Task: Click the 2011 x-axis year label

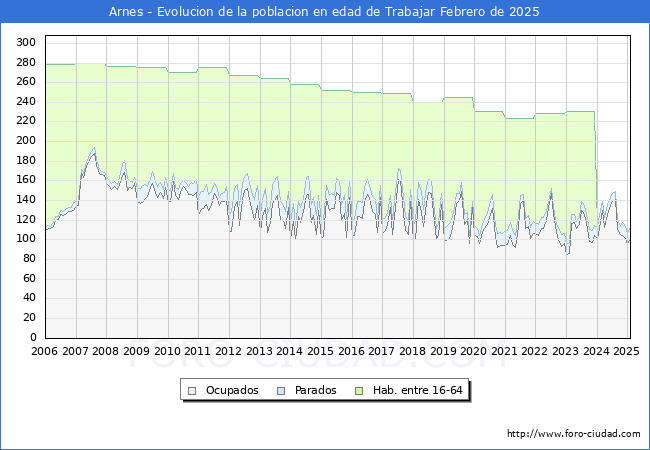Action: coord(197,351)
